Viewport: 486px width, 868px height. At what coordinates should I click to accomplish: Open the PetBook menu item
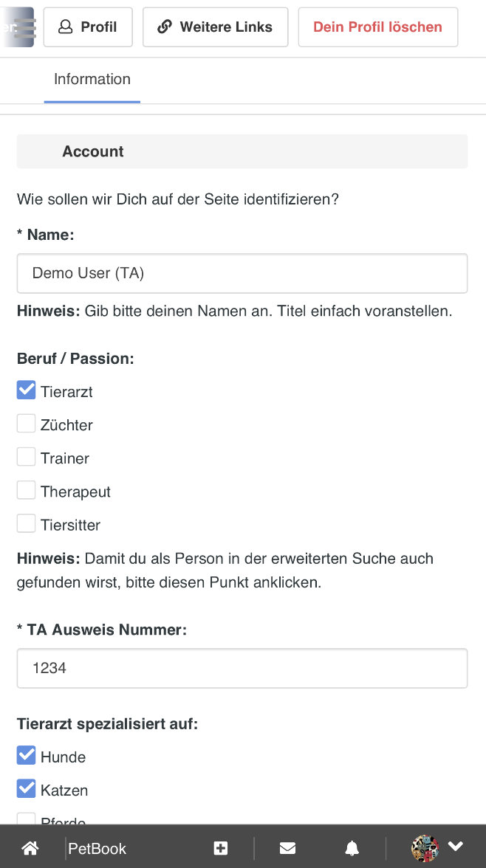[x=97, y=848]
